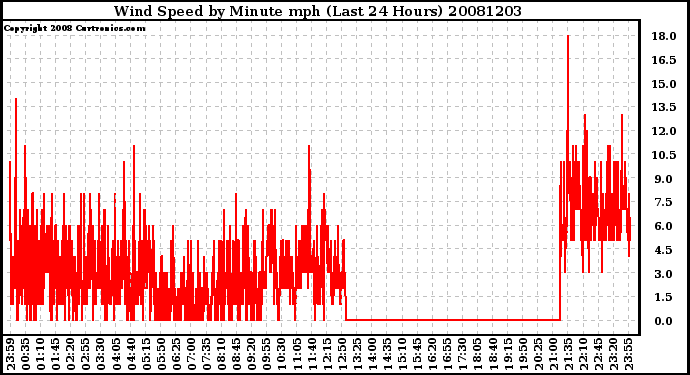Viewport: 690px width, 375px height.
Task: Click the 09:55 x-axis time label
Action: [266, 354]
